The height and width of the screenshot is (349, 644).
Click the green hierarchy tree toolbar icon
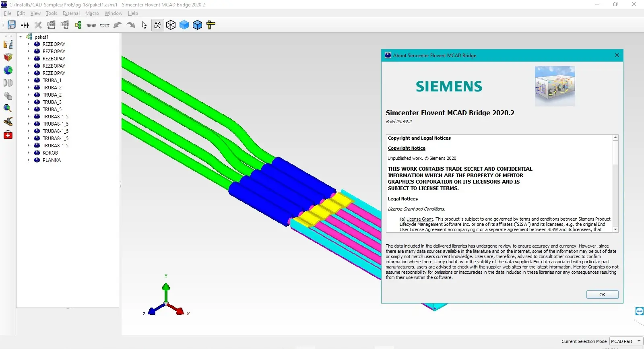pyautogui.click(x=78, y=25)
